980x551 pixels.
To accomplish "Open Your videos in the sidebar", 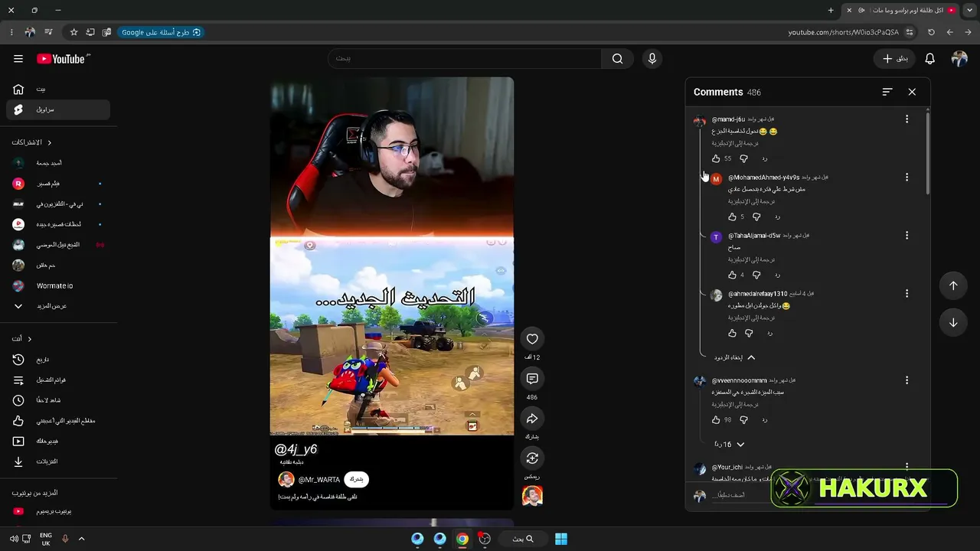I will click(58, 442).
